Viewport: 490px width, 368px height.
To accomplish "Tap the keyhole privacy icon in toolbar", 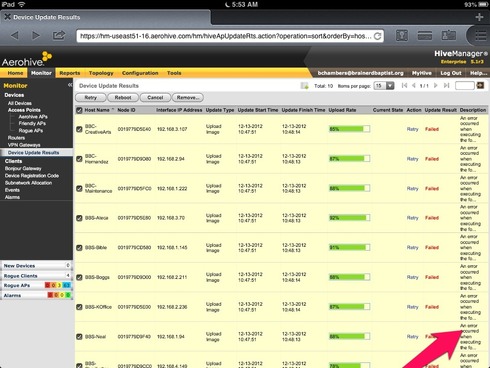I will point(402,35).
